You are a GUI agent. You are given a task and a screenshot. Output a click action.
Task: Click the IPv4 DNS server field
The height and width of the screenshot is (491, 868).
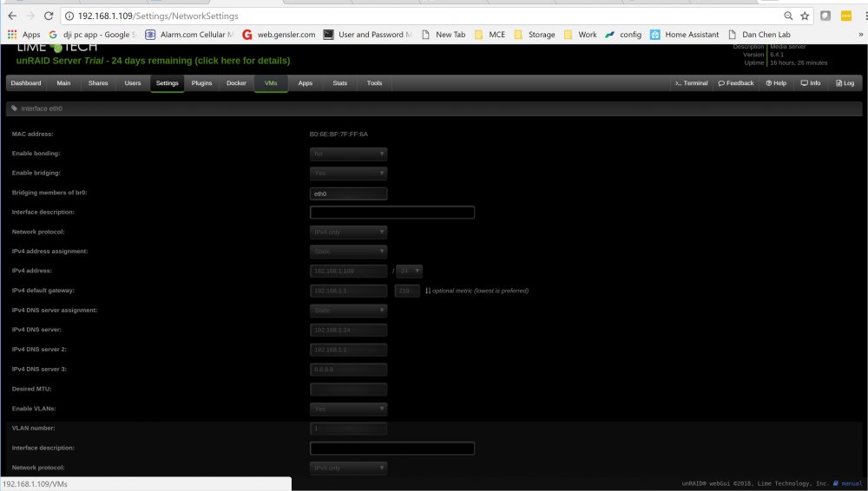click(x=348, y=330)
